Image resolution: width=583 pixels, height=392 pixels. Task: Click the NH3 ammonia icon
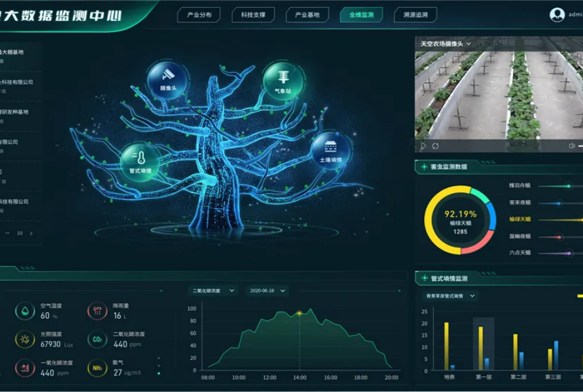(97, 368)
